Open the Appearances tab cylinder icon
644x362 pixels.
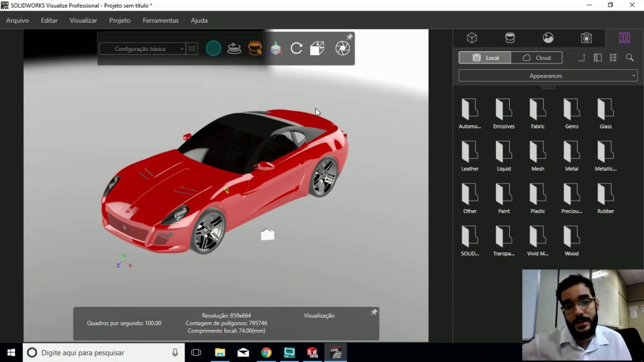point(510,38)
